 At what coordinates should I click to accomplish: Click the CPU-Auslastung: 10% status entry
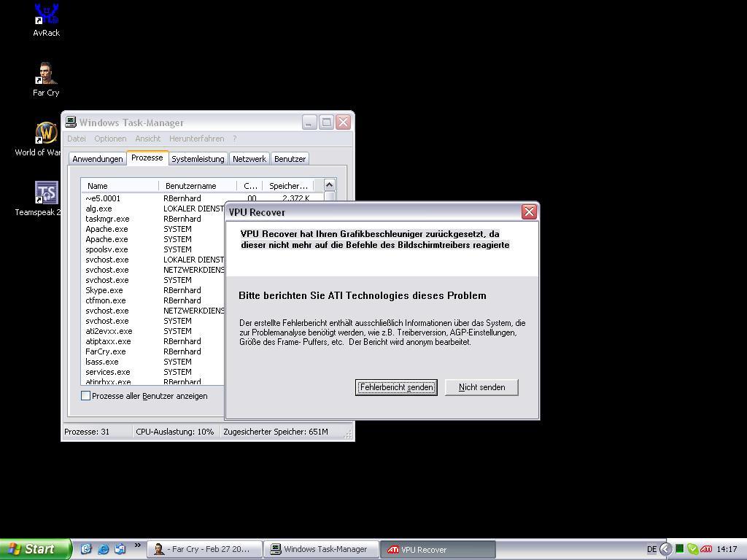[x=175, y=432]
